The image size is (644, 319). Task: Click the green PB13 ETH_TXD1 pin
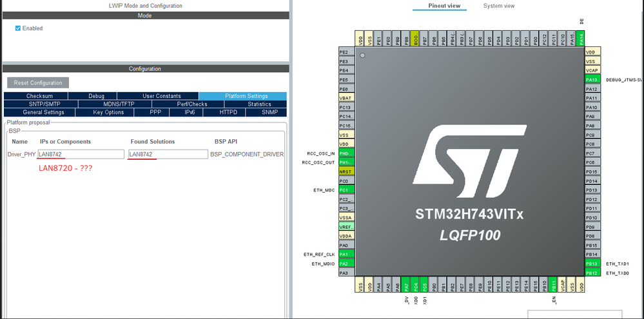[592, 264]
